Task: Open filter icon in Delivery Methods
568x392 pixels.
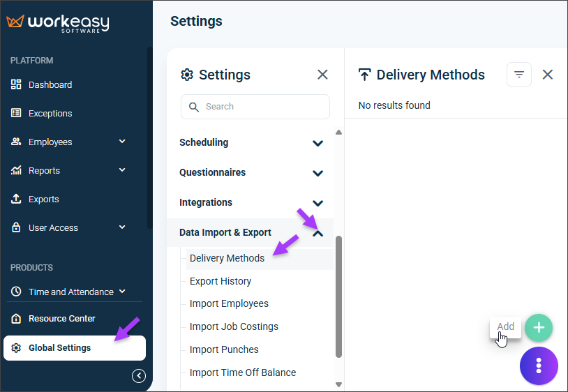Action: pos(518,75)
